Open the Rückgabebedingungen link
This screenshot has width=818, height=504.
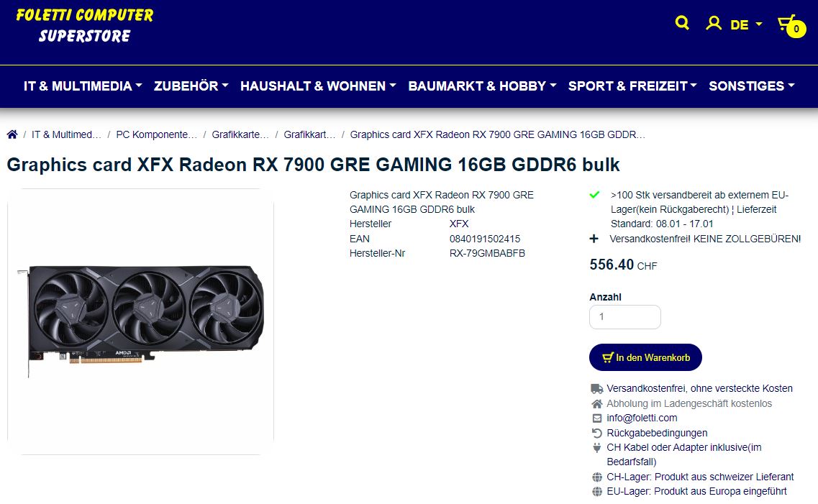click(657, 433)
